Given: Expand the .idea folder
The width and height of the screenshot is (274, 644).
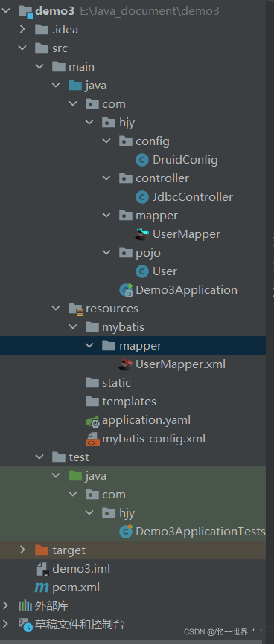Looking at the screenshot, I should click(22, 30).
